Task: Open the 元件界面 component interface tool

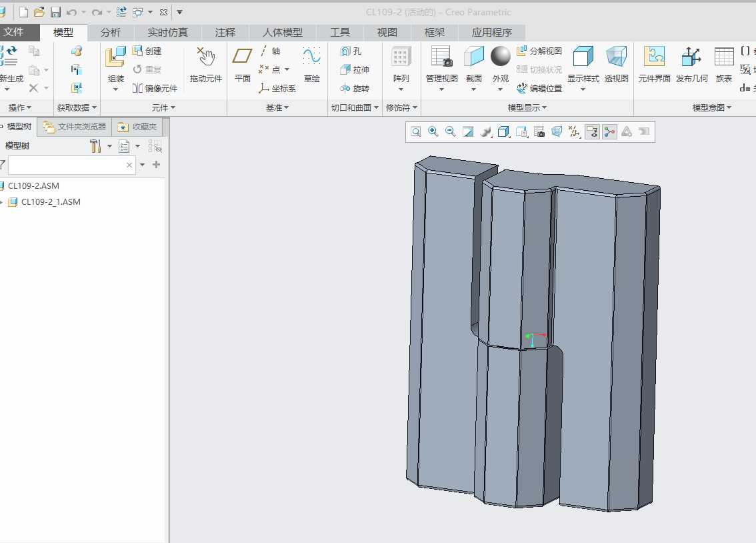Action: pyautogui.click(x=654, y=65)
